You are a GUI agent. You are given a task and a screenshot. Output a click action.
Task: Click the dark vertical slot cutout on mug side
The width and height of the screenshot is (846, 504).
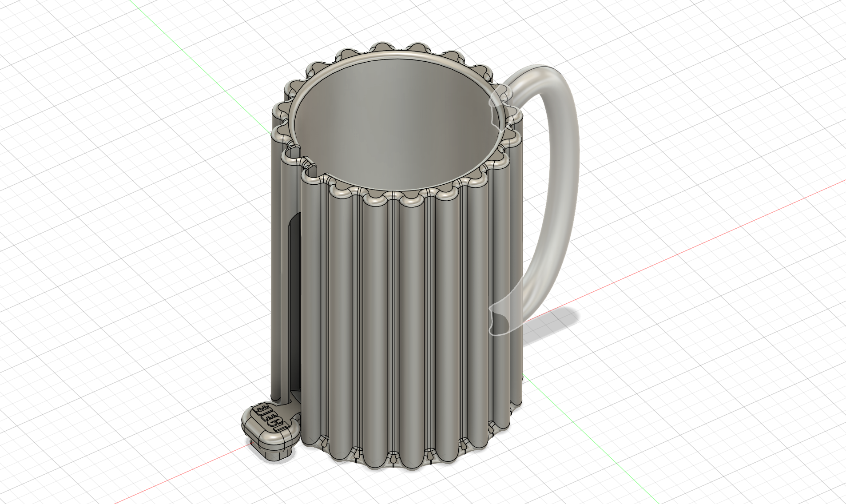294,302
